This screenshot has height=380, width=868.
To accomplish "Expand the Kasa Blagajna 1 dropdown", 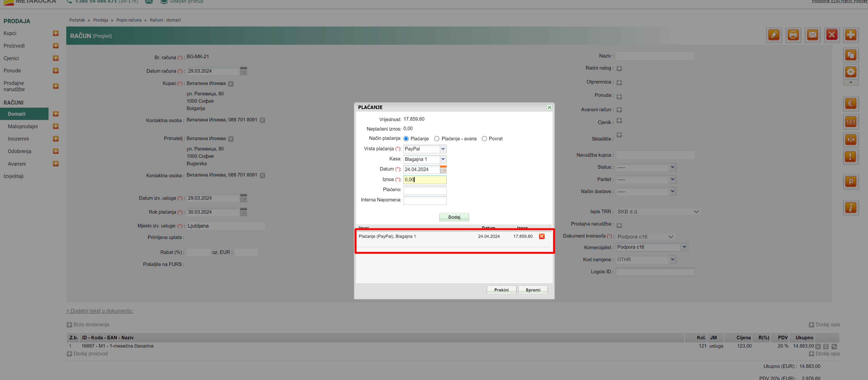I will pos(443,159).
